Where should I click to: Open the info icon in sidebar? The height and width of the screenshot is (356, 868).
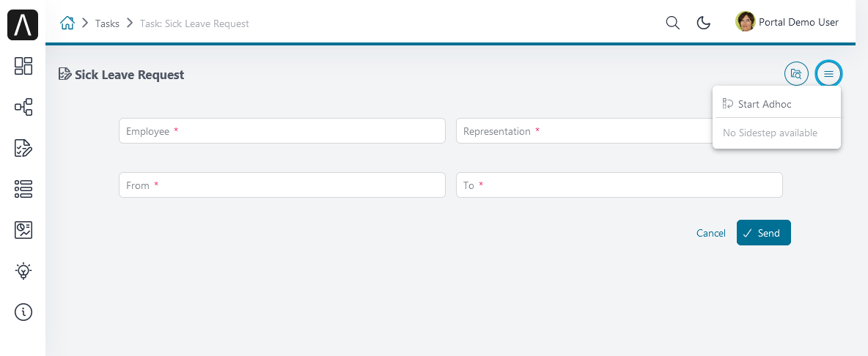[23, 312]
